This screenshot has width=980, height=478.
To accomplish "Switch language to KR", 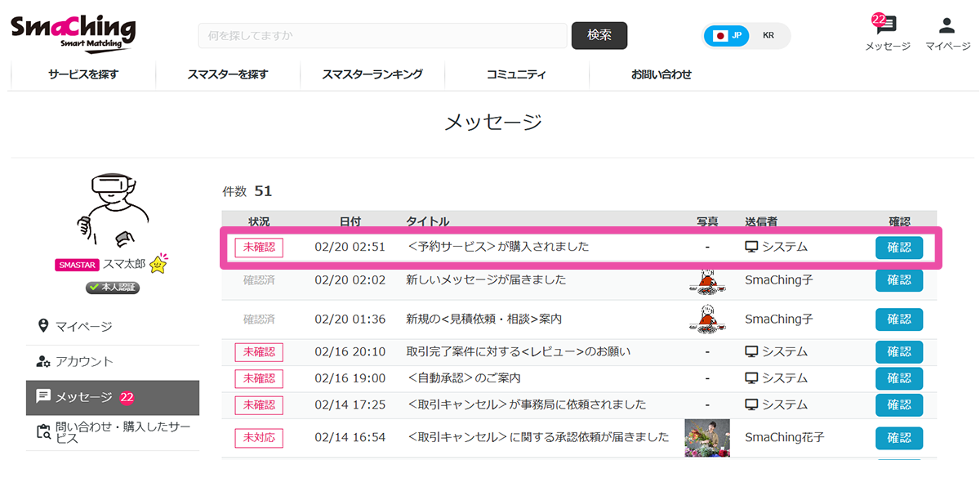I will (768, 36).
